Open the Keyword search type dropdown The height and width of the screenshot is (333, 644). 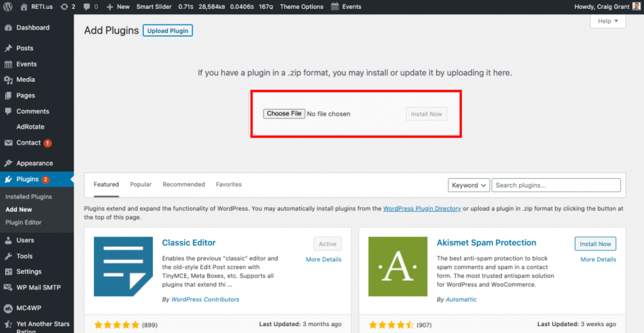pyautogui.click(x=469, y=185)
